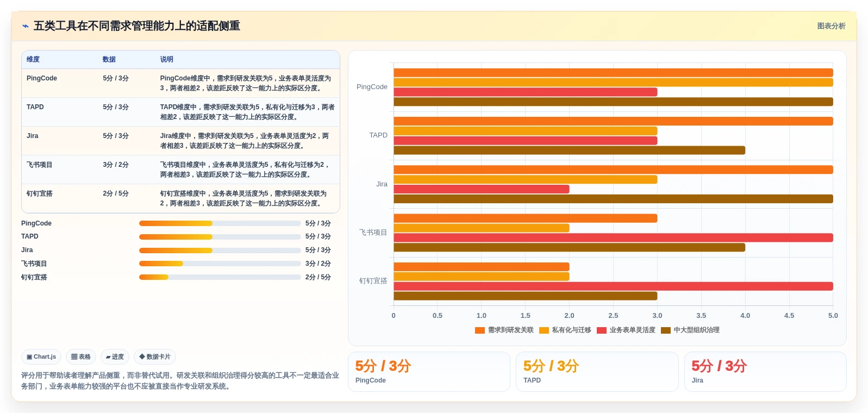Screen dimensions: 868x413
Task: Click the 钉钉宜搭 chart axis label
Action: [x=373, y=281]
